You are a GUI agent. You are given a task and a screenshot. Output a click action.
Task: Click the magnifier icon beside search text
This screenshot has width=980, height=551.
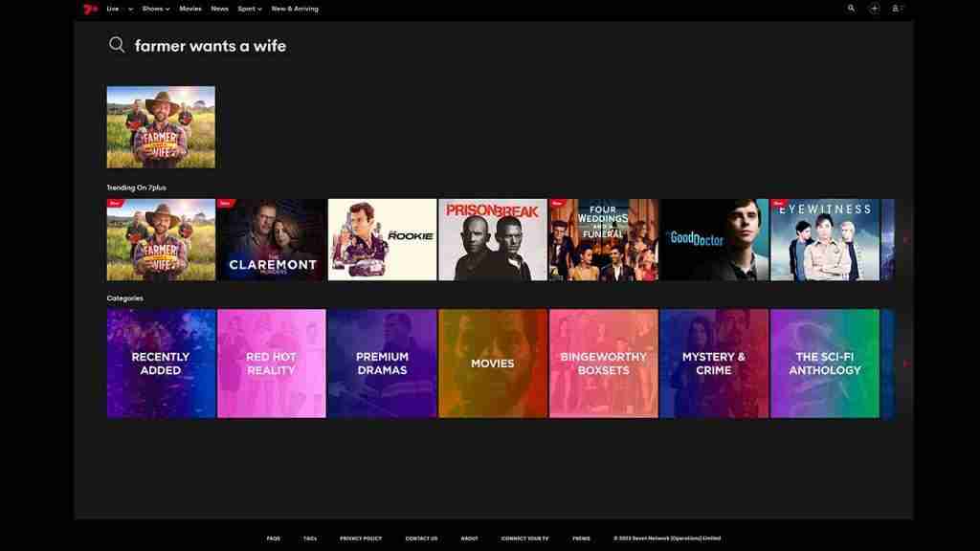(x=116, y=45)
